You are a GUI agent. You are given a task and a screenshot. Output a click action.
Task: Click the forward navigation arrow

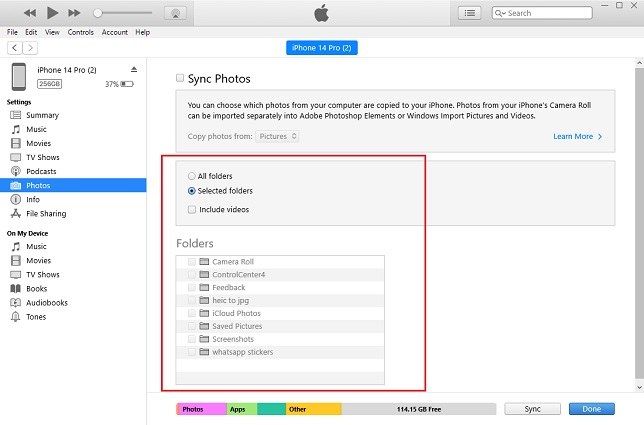click(x=30, y=48)
